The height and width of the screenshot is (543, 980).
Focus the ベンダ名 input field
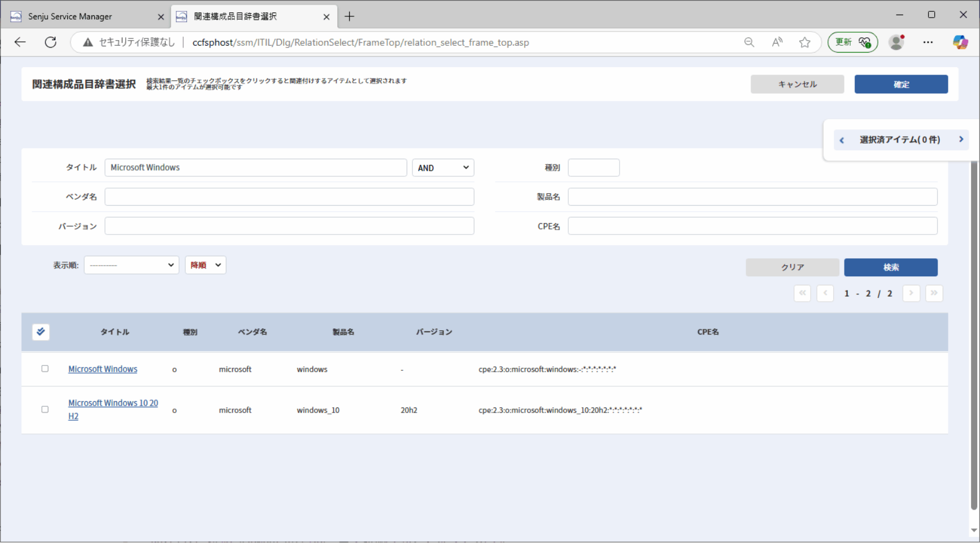(x=289, y=197)
